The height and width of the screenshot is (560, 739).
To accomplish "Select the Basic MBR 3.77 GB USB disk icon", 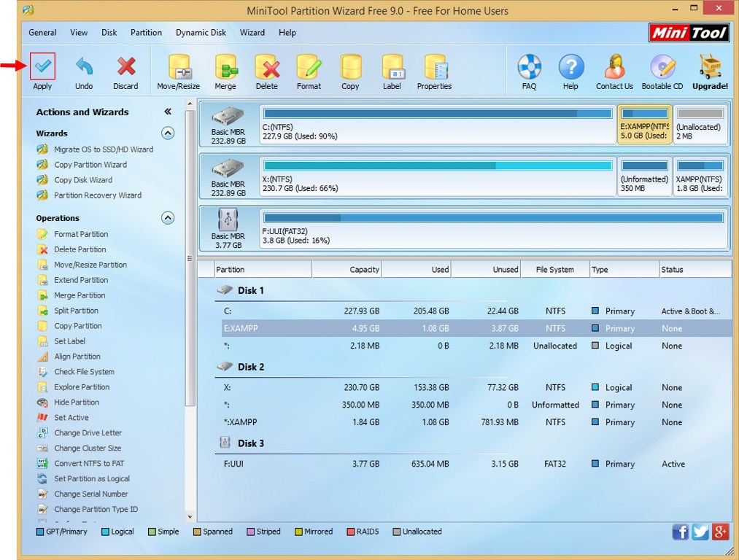I will 228,219.
